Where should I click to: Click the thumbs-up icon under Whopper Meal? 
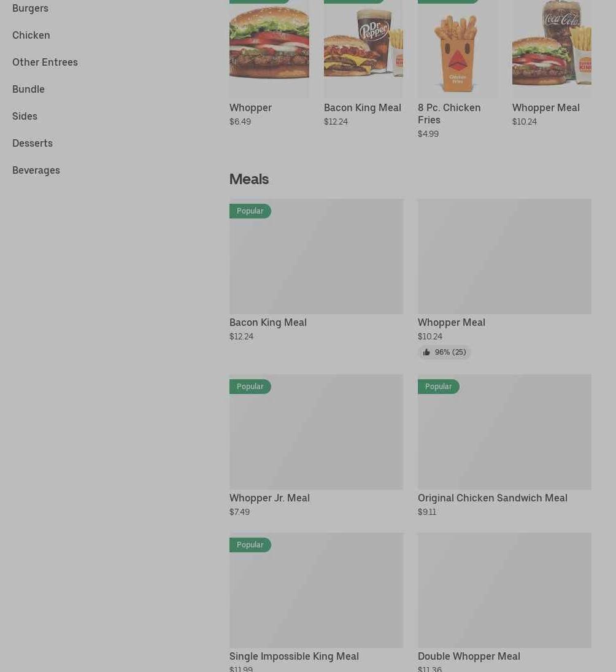(x=426, y=352)
